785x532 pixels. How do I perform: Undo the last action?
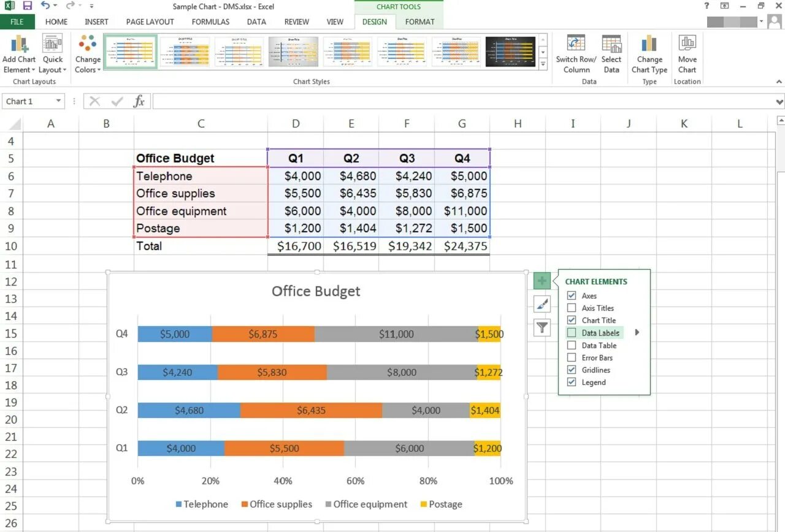pyautogui.click(x=45, y=6)
